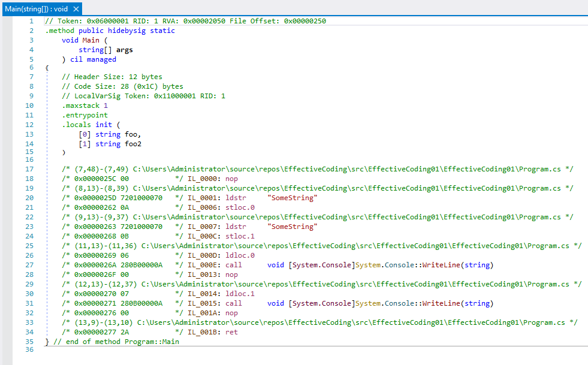Place cursor on the .maxstack 1 directive
This screenshot has height=365, width=588.
[85, 105]
